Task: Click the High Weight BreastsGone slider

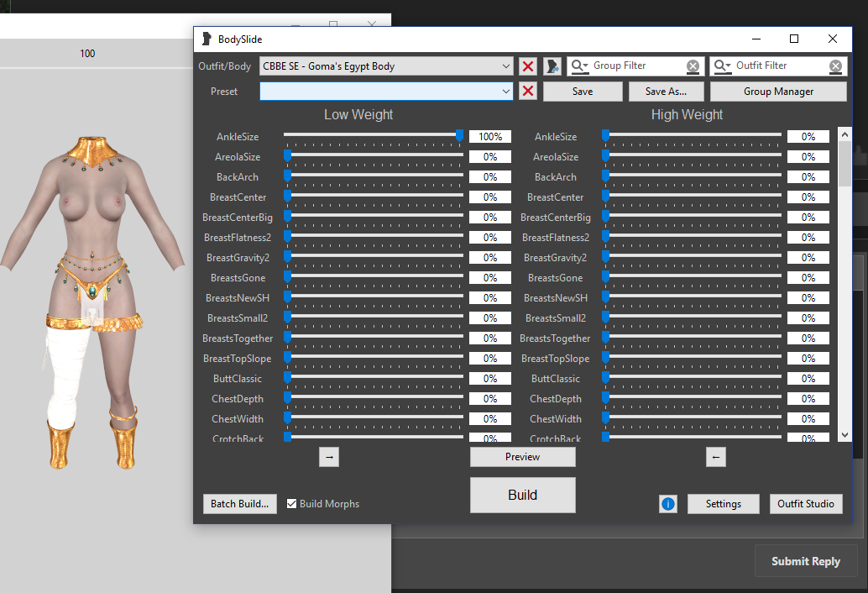Action: 692,278
